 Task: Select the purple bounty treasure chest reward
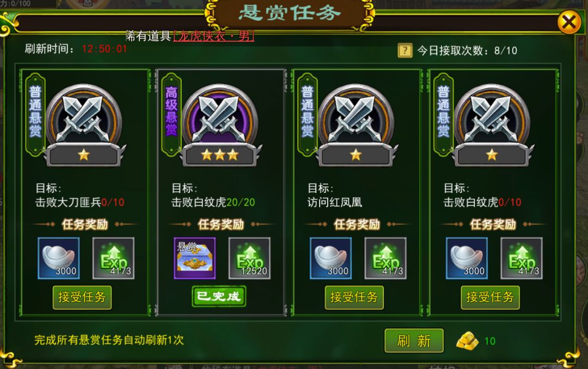[194, 258]
